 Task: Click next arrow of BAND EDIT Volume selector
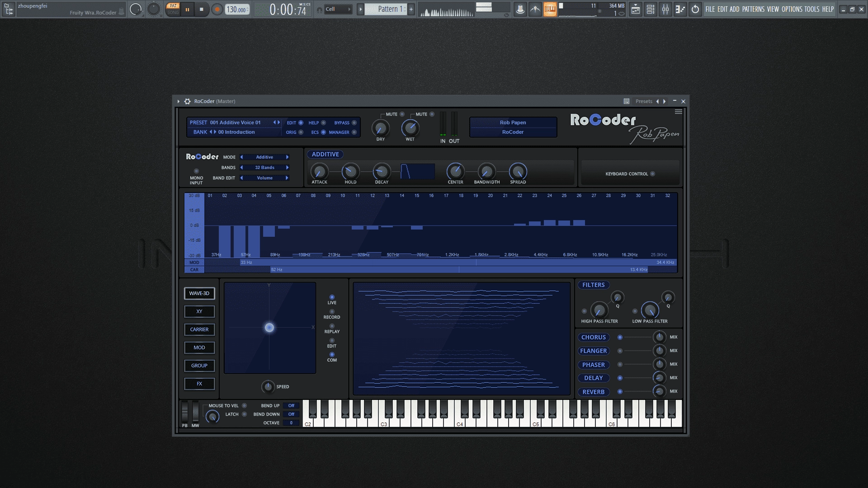pos(287,178)
